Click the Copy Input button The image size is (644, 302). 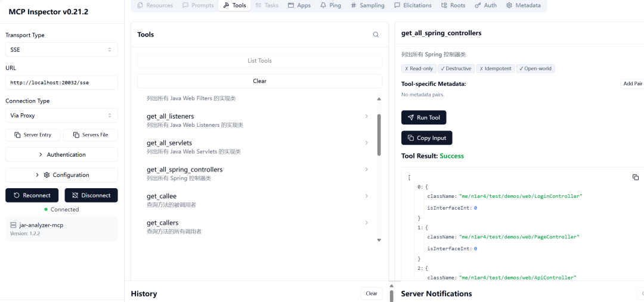coord(427,138)
